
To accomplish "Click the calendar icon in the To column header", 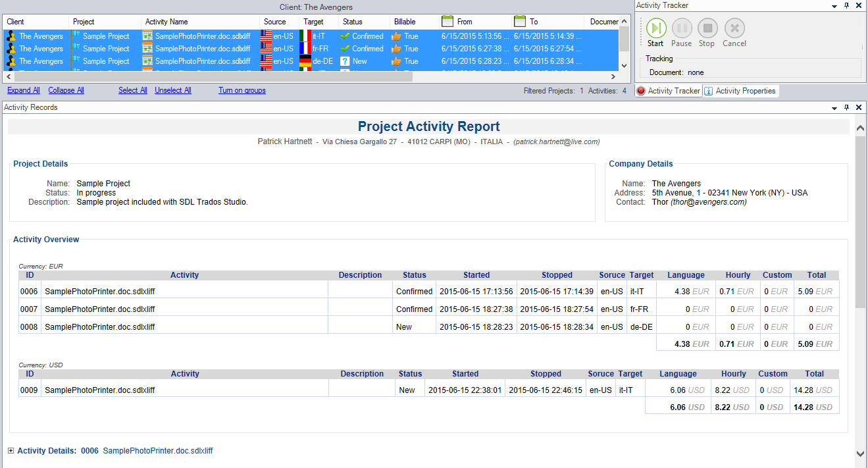I will pos(520,22).
